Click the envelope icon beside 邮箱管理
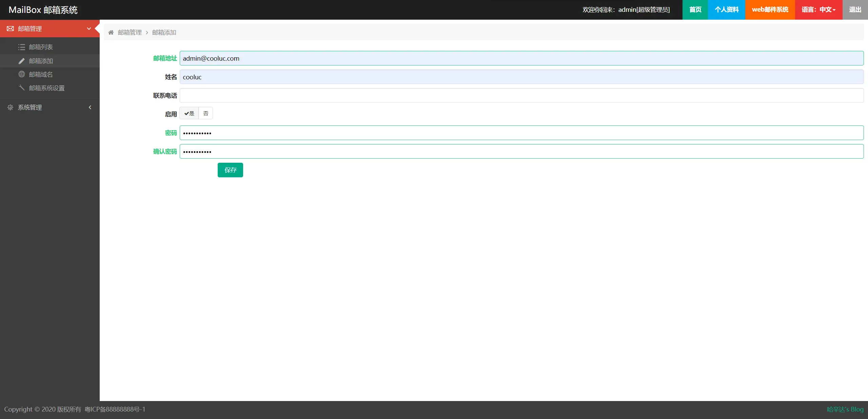The width and height of the screenshot is (868, 419). point(10,29)
